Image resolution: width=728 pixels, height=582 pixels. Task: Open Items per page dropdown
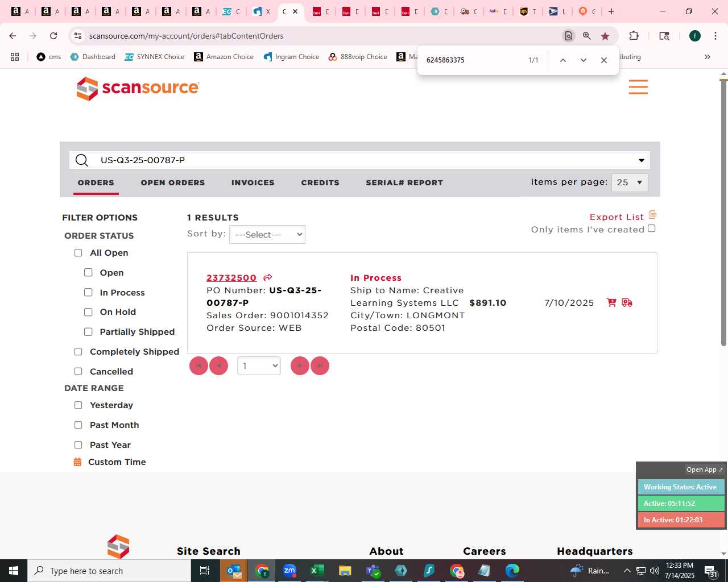[630, 182]
